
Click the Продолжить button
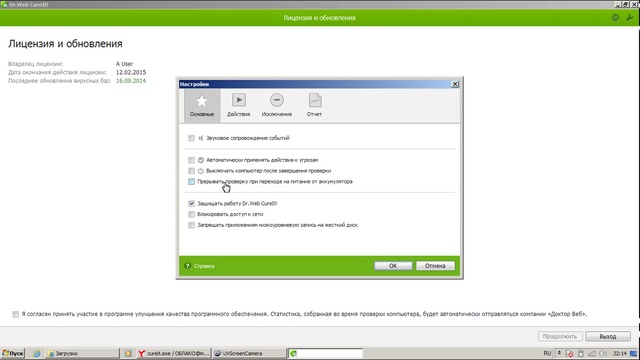tap(560, 336)
